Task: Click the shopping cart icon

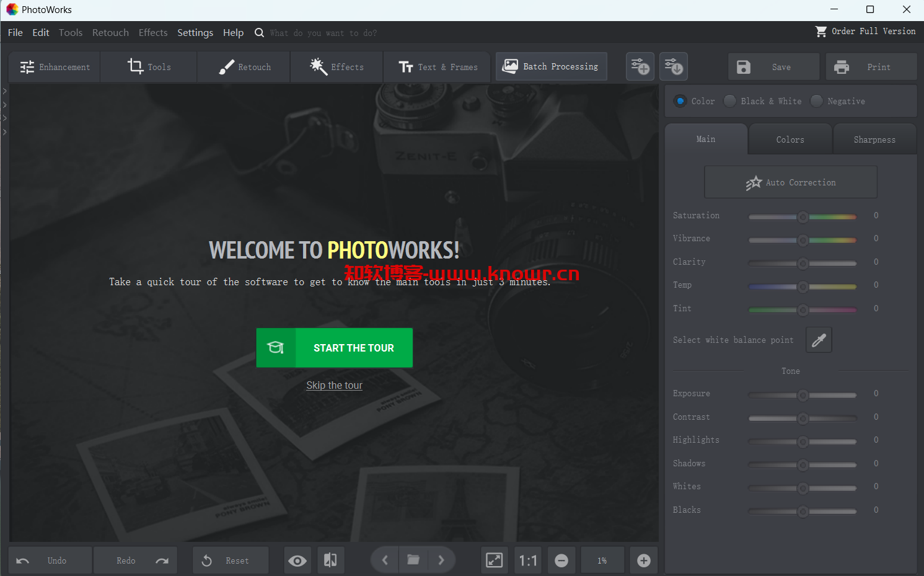Action: [x=821, y=32]
